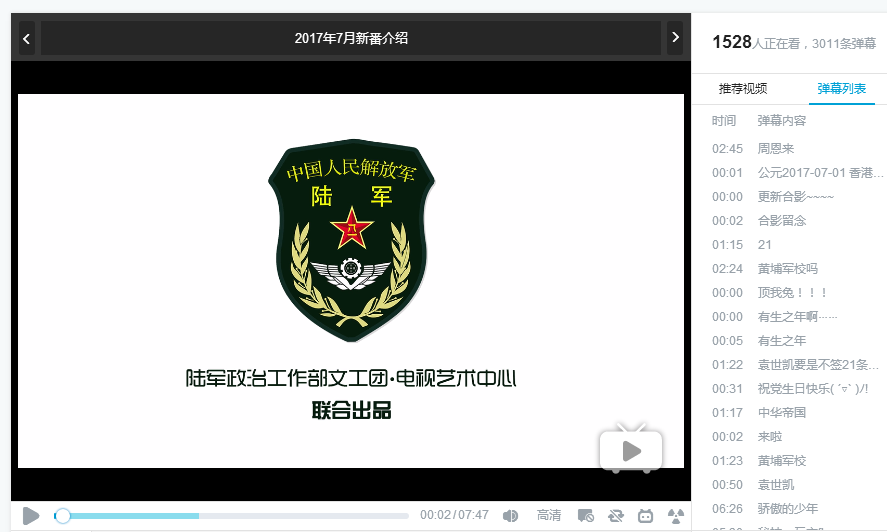Click the video progress bar handle
The width and height of the screenshot is (887, 532).
point(63,516)
